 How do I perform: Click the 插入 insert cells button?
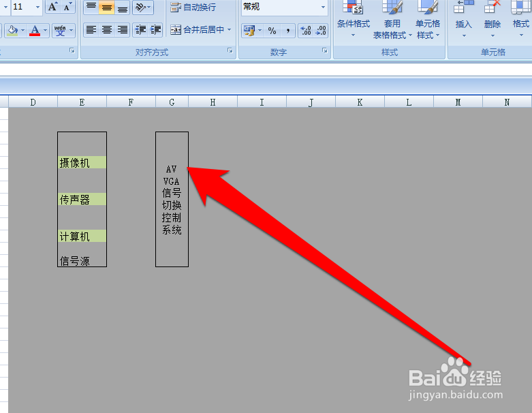coord(463,18)
